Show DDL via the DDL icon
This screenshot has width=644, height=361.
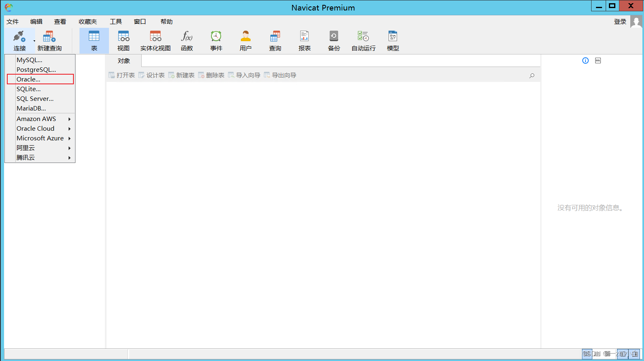[598, 61]
